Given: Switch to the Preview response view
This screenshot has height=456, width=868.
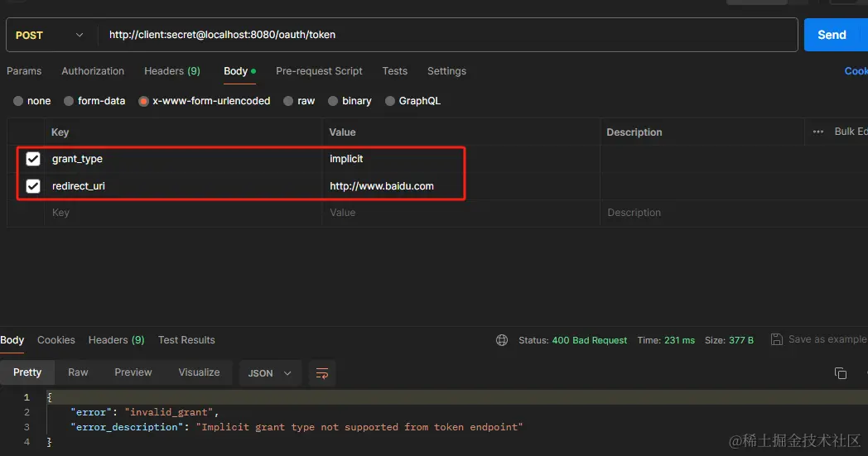Looking at the screenshot, I should tap(133, 372).
